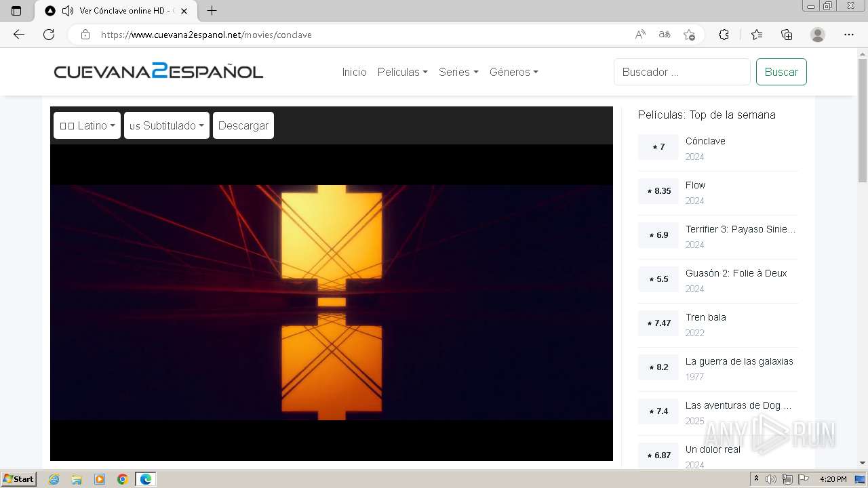
Task: Click the taskbar clock 4:20 PM
Action: [x=833, y=479]
